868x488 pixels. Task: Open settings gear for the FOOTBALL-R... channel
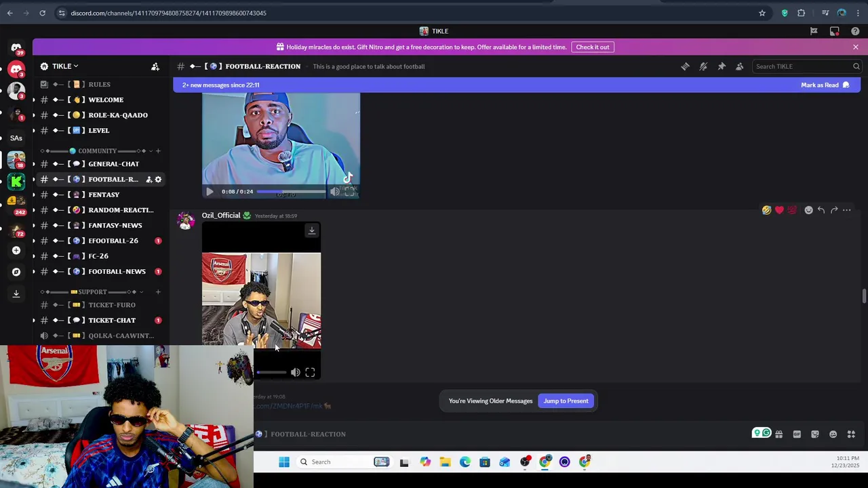click(x=158, y=180)
